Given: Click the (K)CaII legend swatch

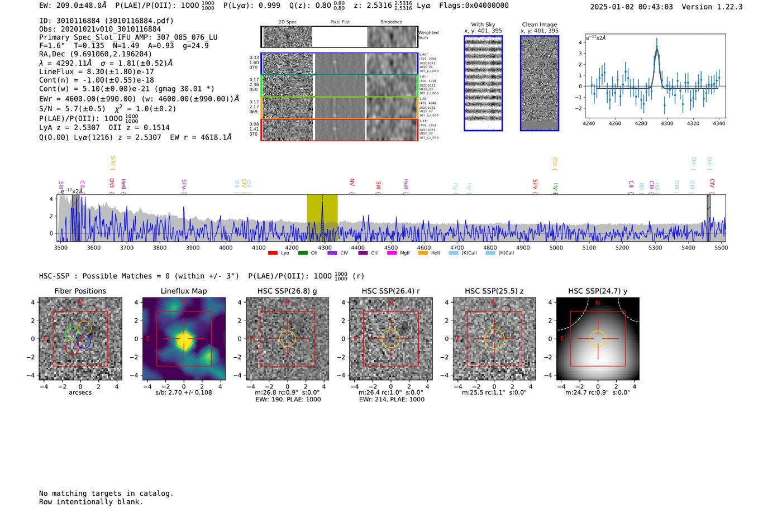Looking at the screenshot, I should click(454, 253).
